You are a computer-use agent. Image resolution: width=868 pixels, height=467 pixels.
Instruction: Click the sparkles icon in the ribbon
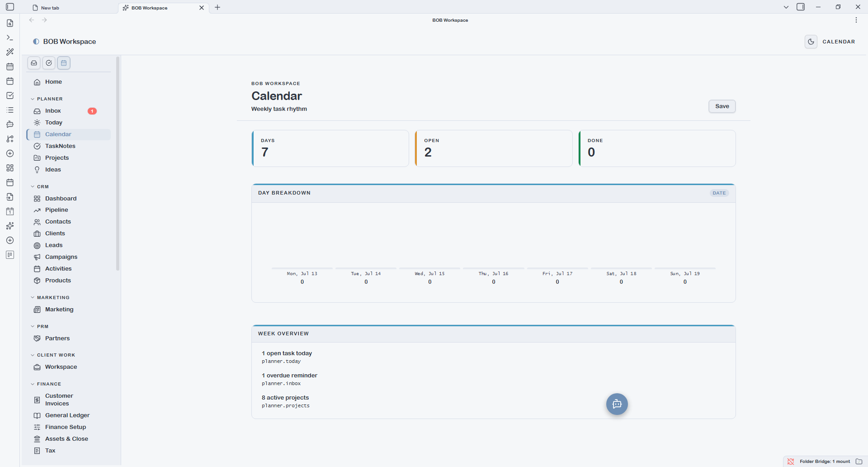(x=10, y=226)
